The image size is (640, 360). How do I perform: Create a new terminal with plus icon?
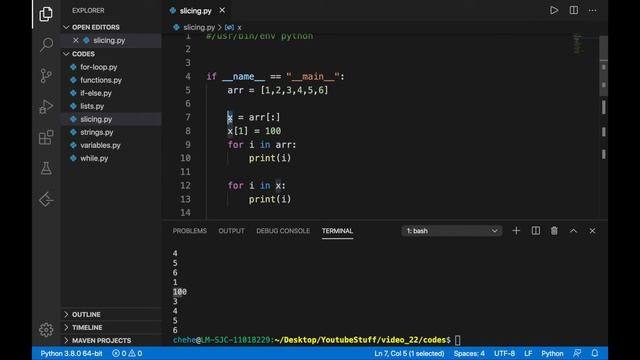click(516, 231)
